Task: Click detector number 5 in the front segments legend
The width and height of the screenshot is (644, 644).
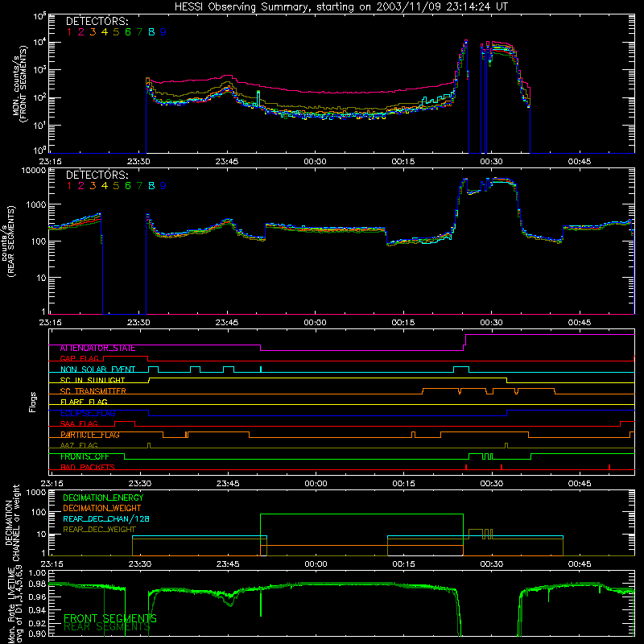Action: [x=116, y=32]
